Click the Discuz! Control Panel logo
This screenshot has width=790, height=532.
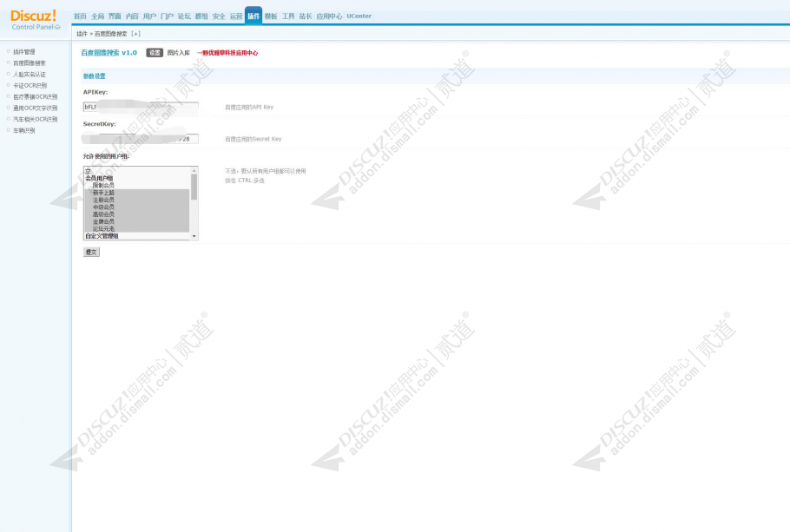tap(35, 20)
